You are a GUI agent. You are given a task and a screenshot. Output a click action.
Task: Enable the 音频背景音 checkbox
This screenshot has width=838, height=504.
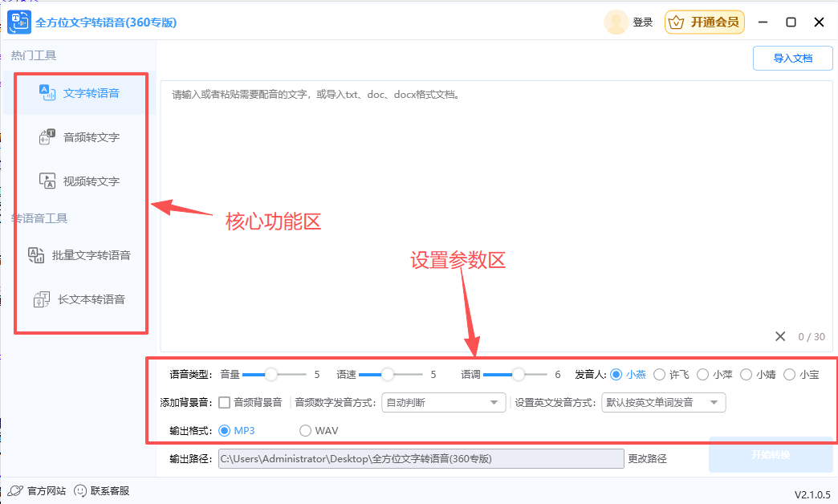(x=224, y=402)
